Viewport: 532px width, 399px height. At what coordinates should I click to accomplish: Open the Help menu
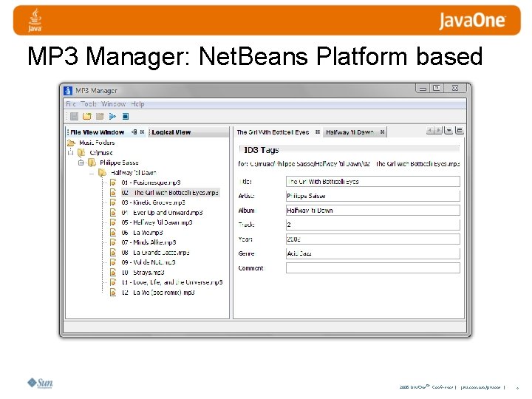tap(137, 104)
